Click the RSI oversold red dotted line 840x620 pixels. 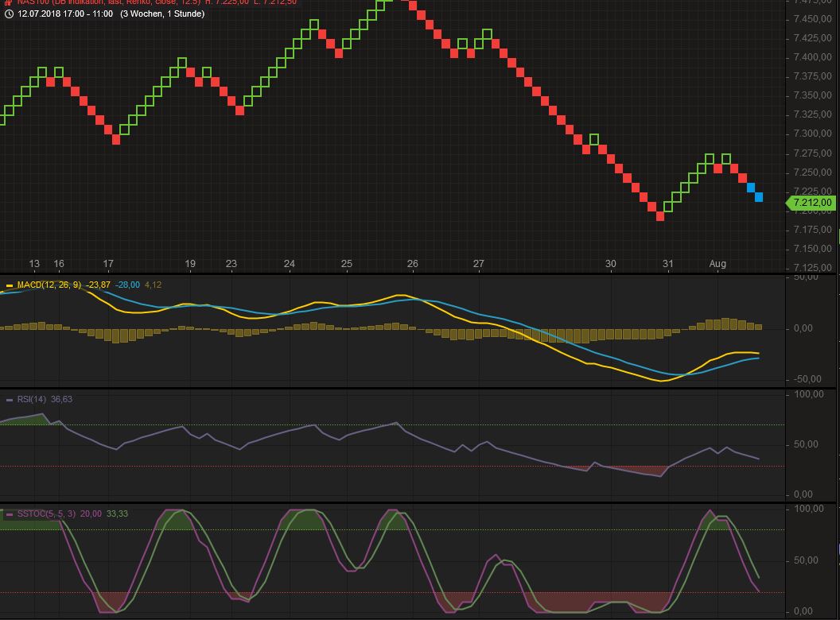coord(318,467)
